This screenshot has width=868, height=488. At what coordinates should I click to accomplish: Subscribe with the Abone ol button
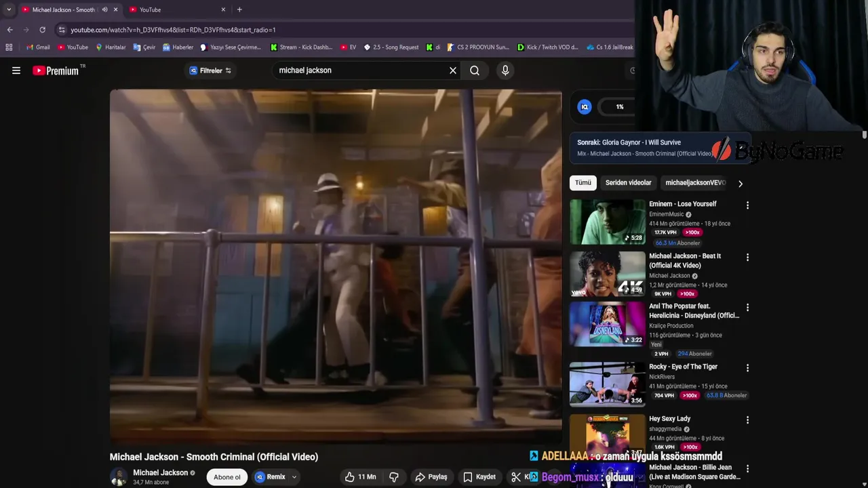point(227,477)
